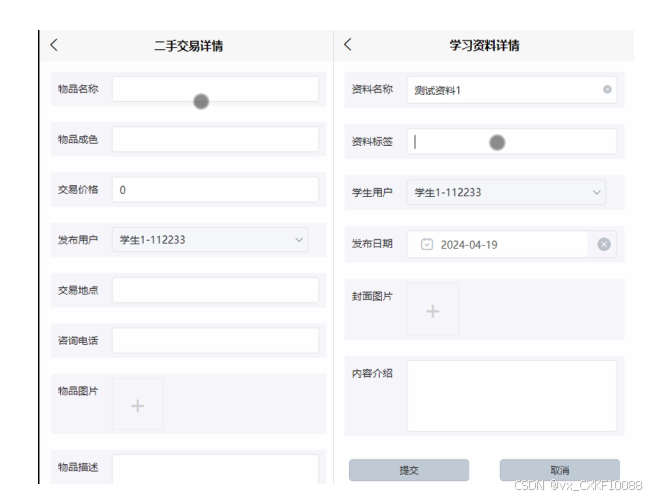Click the 学生用户 label
654x499 pixels.
(372, 192)
